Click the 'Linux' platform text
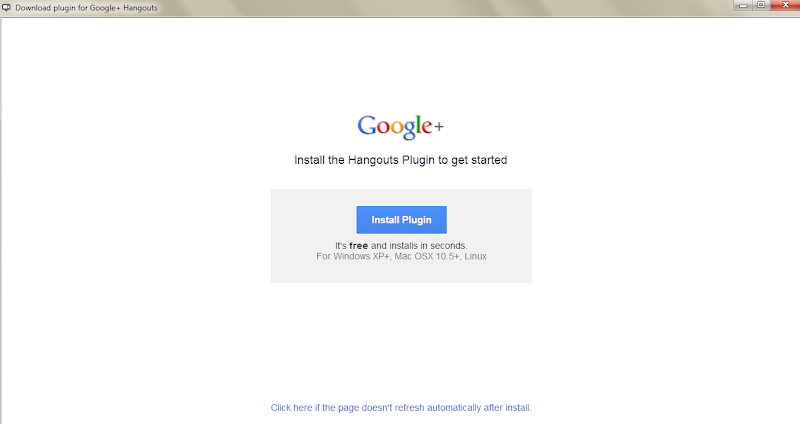Screen dimensions: 800x424 click(x=476, y=256)
